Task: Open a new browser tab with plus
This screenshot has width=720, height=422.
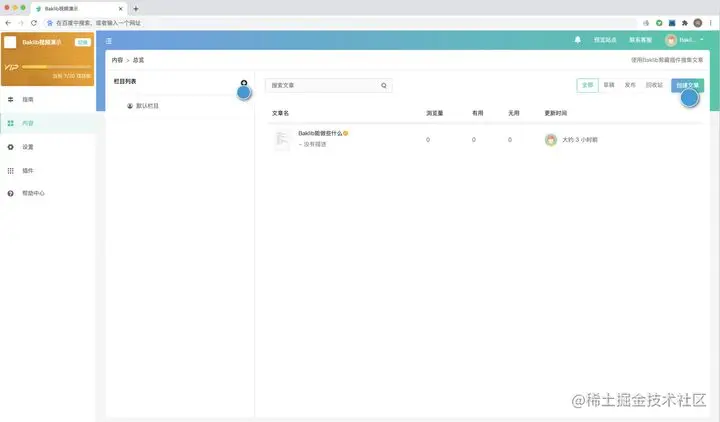Action: [x=136, y=9]
